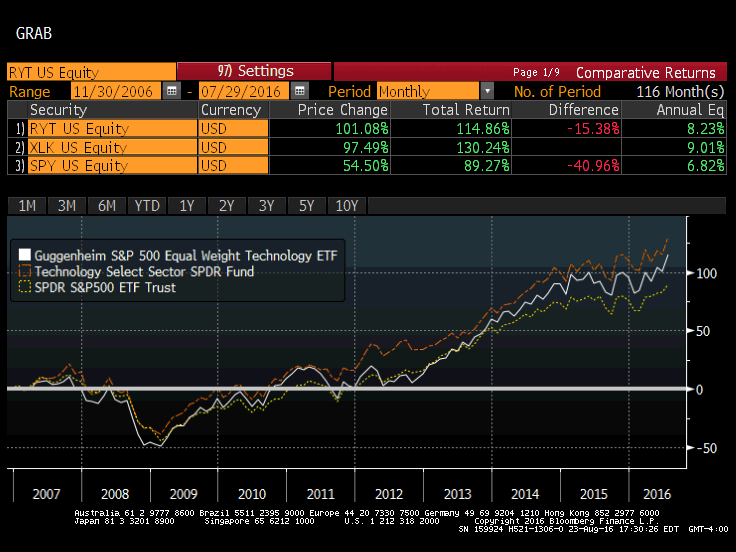
Task: Click the SPDR S&P500 ETF Trust label
Action: pyautogui.click(x=105, y=287)
